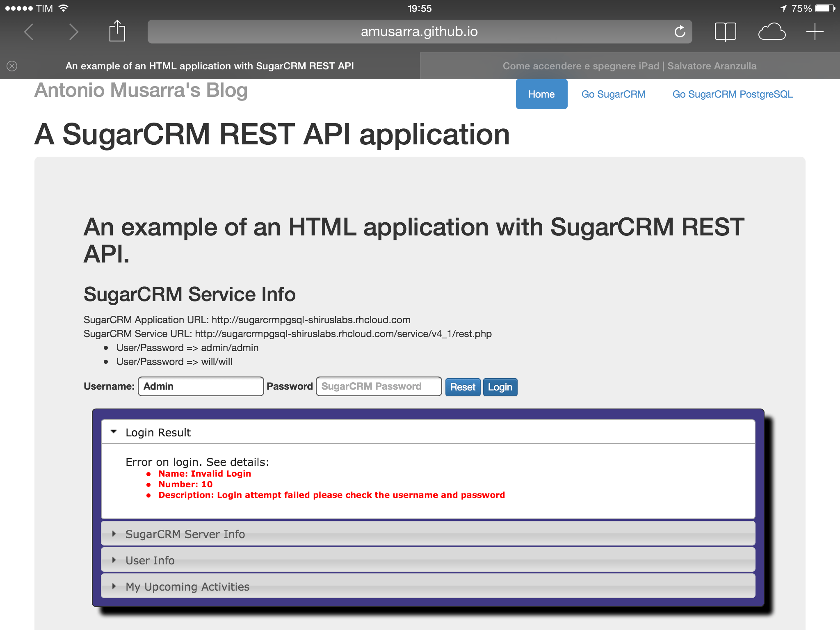Screen dimensions: 840x630
Task: Click the 'User/Password => will/will' line
Action: (174, 362)
